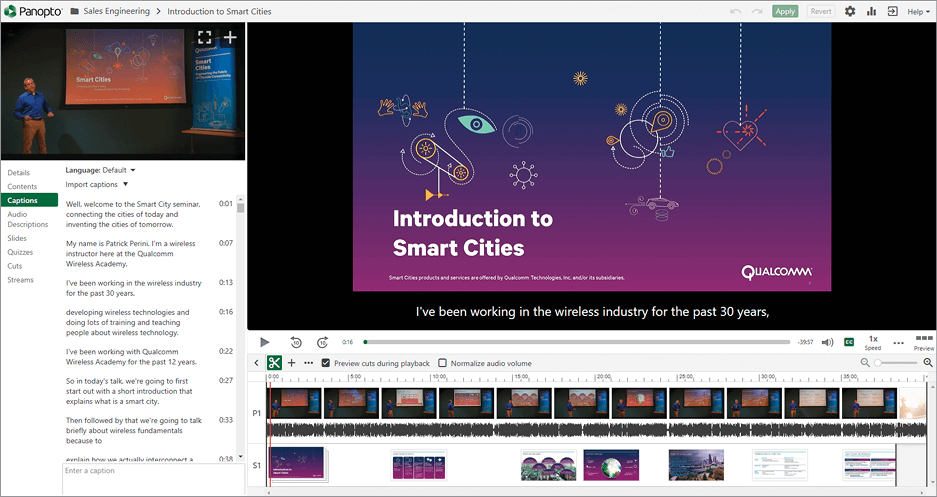The image size is (937, 497).
Task: Apply the edits with the Apply button
Action: 785,11
